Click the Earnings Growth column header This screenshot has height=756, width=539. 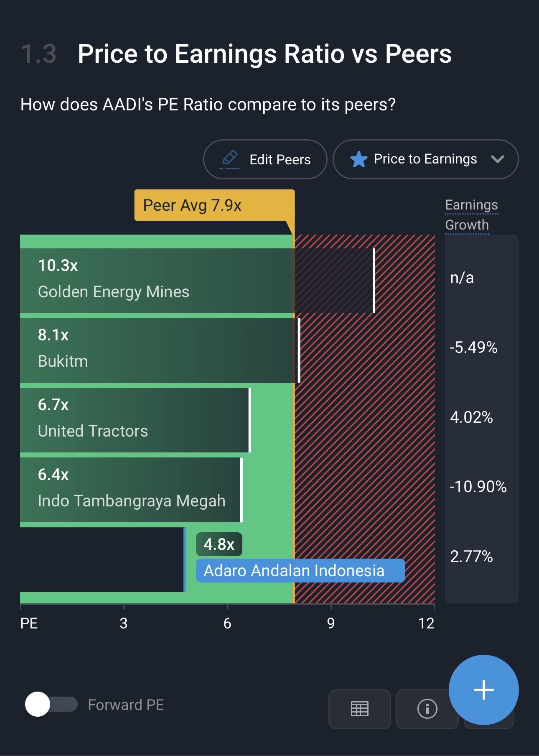click(x=471, y=215)
